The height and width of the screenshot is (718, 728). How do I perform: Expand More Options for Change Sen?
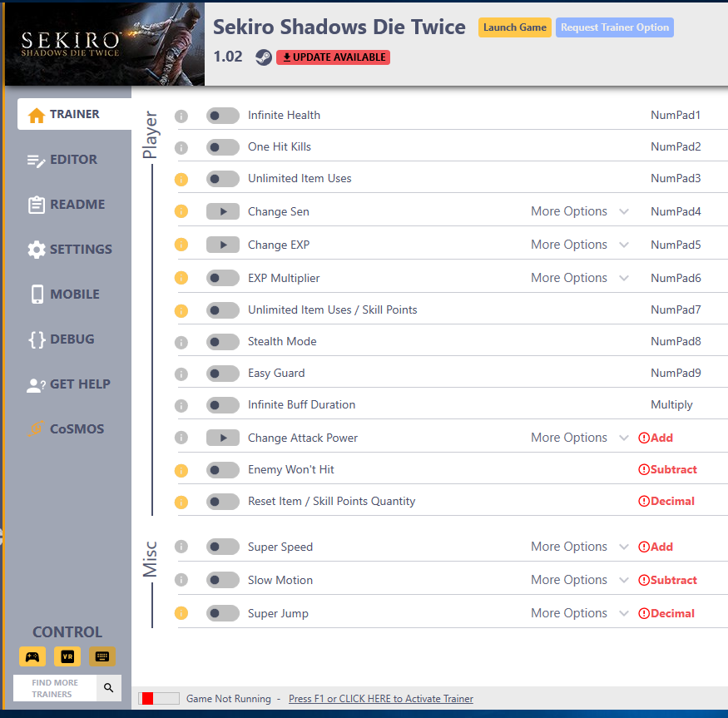(x=579, y=211)
